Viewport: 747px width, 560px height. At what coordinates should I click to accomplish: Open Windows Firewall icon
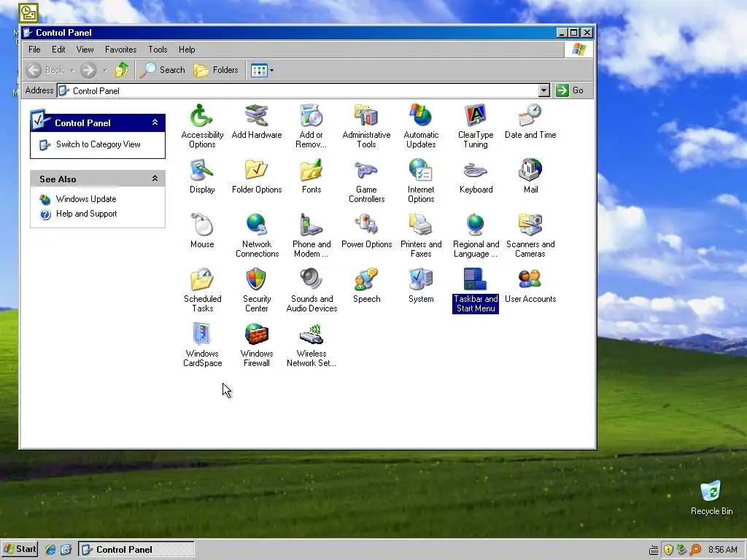tap(256, 335)
